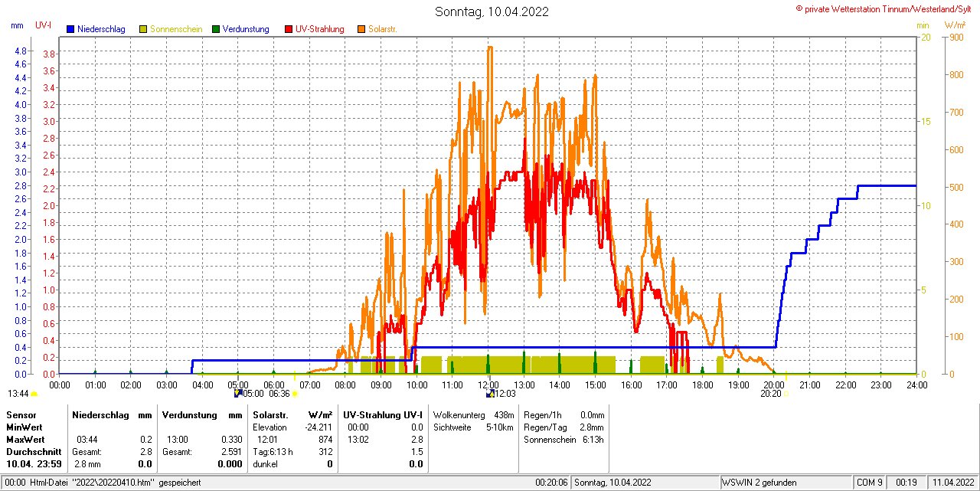Click the 12:00 label on time axis

point(488,385)
